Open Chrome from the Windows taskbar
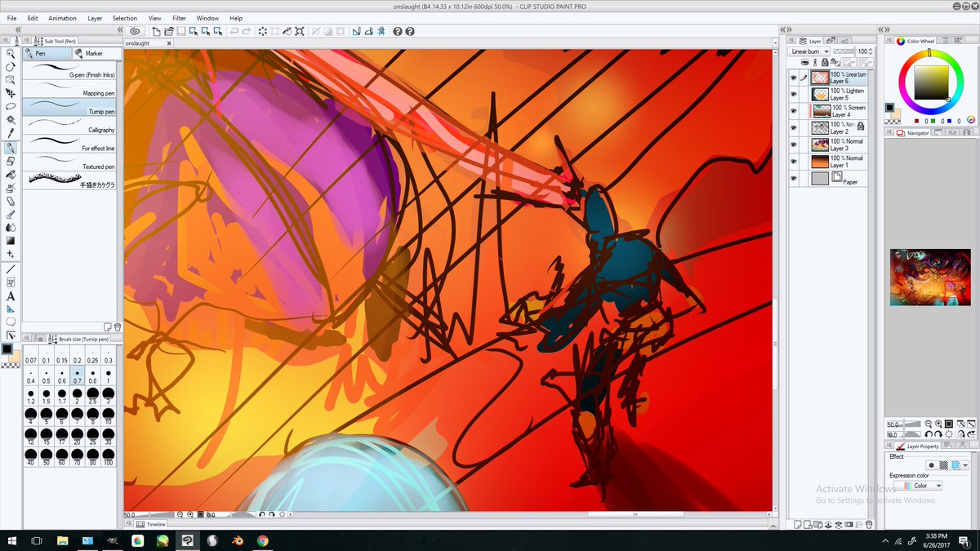980x551 pixels. tap(262, 540)
